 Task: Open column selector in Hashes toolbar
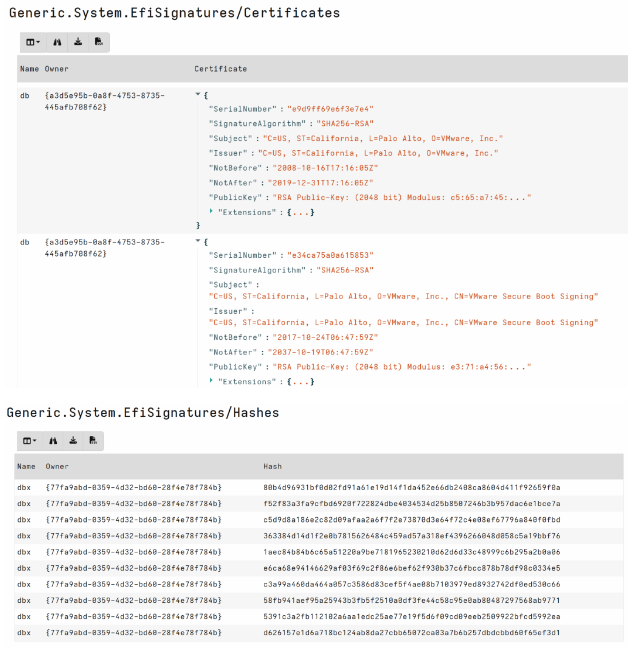[30, 440]
